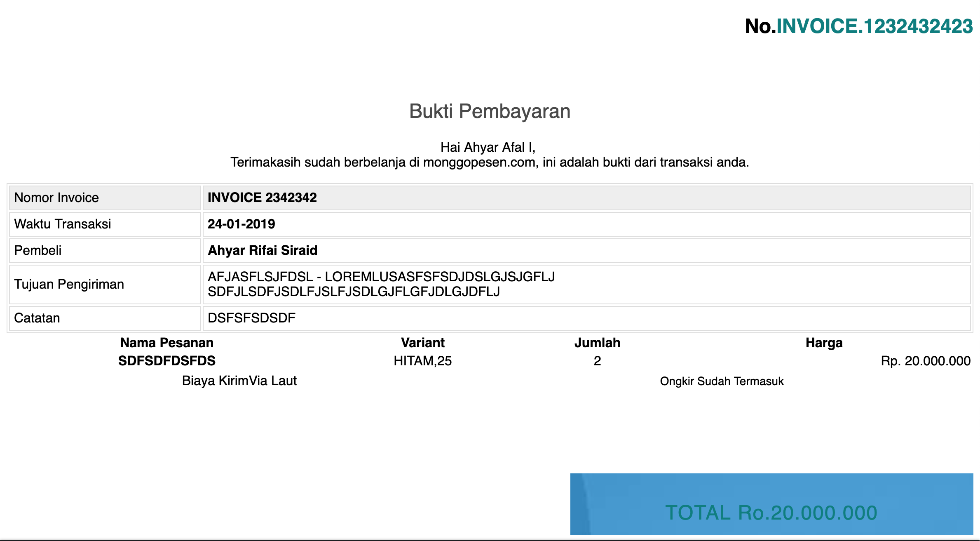Click the date 24-01-2019
Viewport: 980px width, 541px height.
(241, 224)
